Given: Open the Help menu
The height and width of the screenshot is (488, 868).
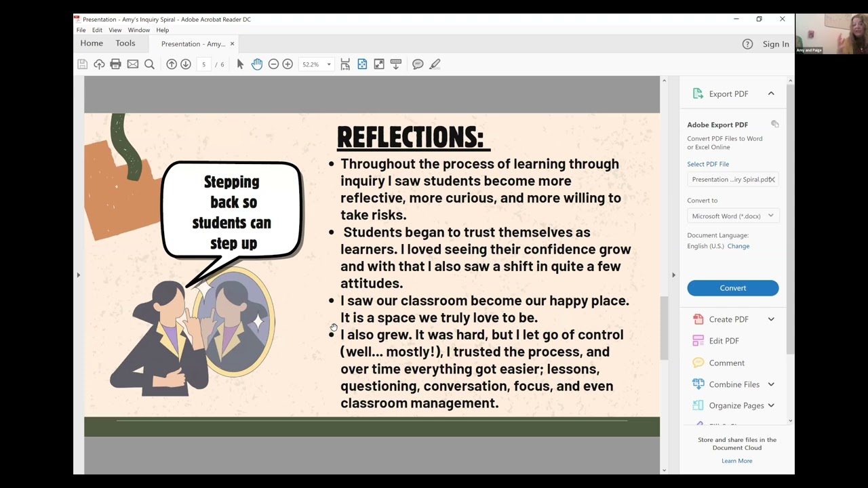Looking at the screenshot, I should click(x=163, y=30).
